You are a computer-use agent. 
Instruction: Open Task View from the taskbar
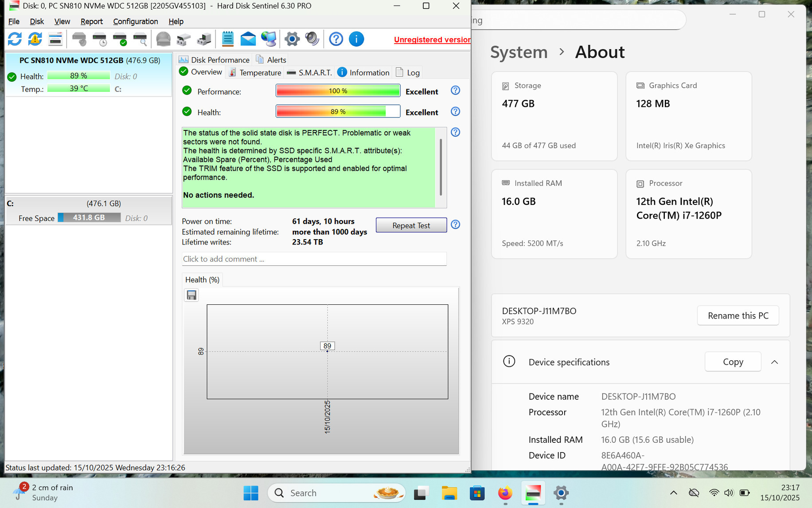(x=421, y=493)
